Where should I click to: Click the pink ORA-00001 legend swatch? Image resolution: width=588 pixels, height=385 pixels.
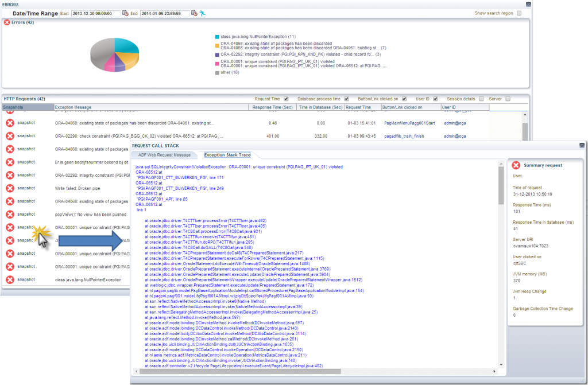tap(217, 64)
